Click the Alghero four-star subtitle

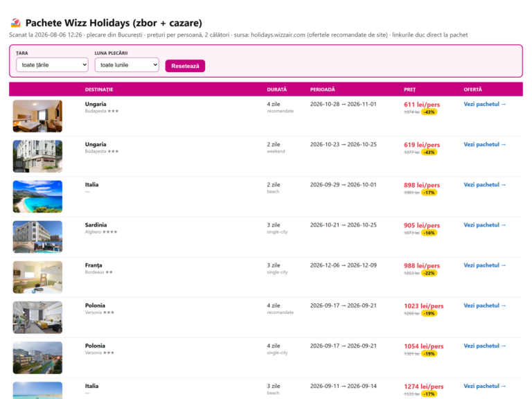coord(101,232)
